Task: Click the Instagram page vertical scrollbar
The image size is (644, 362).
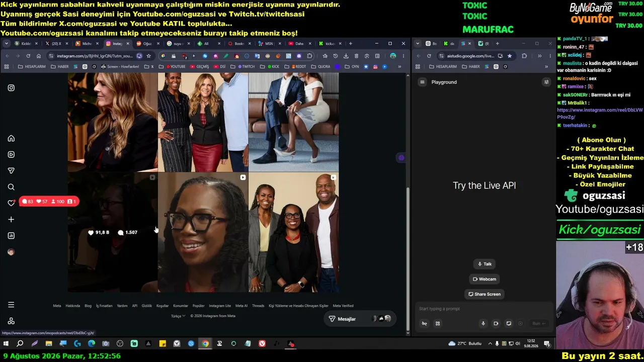Action: pos(408,259)
